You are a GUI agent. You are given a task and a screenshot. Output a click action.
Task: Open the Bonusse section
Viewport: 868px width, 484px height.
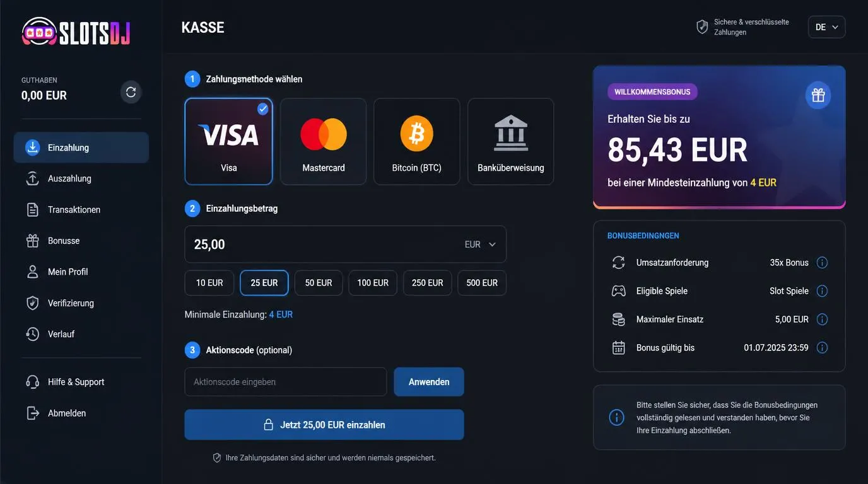81,241
